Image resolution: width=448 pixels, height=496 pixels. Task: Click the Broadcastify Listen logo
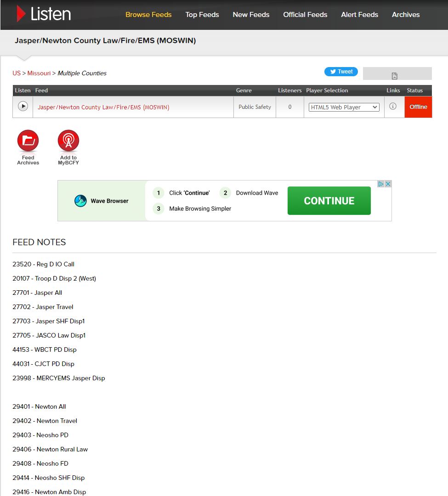point(43,14)
